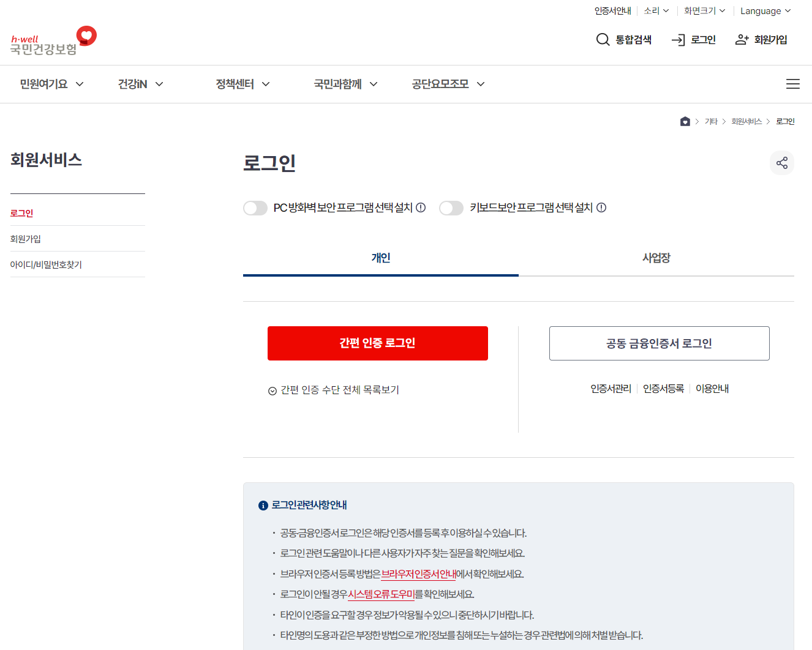Click the 회원가입 person icon in header
The width and height of the screenshot is (812, 650).
[x=742, y=39]
